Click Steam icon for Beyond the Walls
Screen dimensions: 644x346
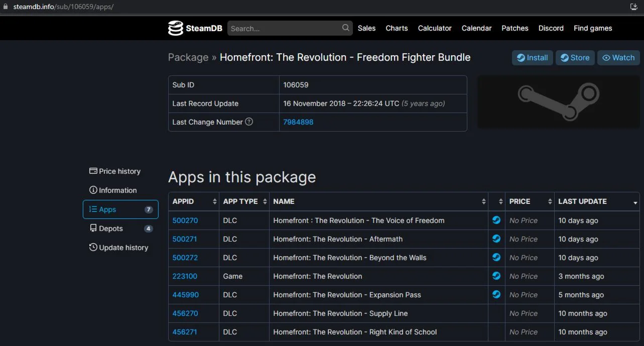(x=496, y=257)
